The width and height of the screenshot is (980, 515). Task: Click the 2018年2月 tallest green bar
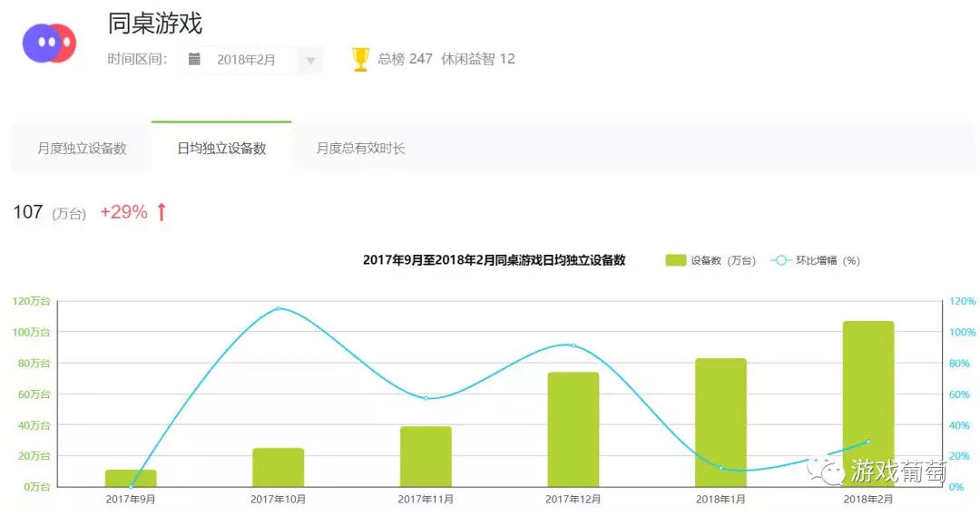(x=868, y=403)
